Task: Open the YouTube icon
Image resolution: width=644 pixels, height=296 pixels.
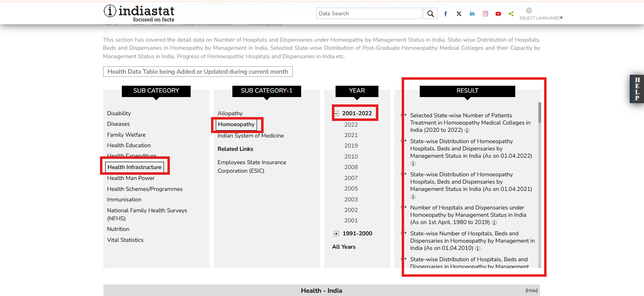Action: coord(498,14)
